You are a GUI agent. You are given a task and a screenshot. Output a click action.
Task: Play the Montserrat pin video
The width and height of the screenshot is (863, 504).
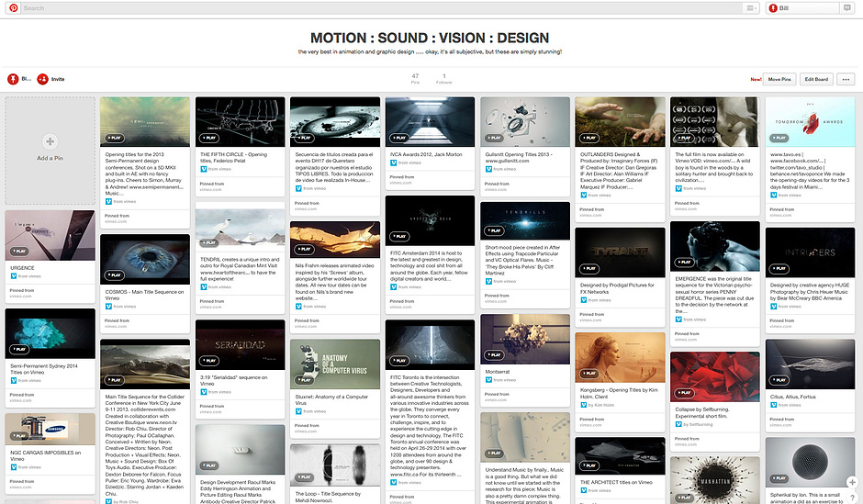(x=495, y=355)
